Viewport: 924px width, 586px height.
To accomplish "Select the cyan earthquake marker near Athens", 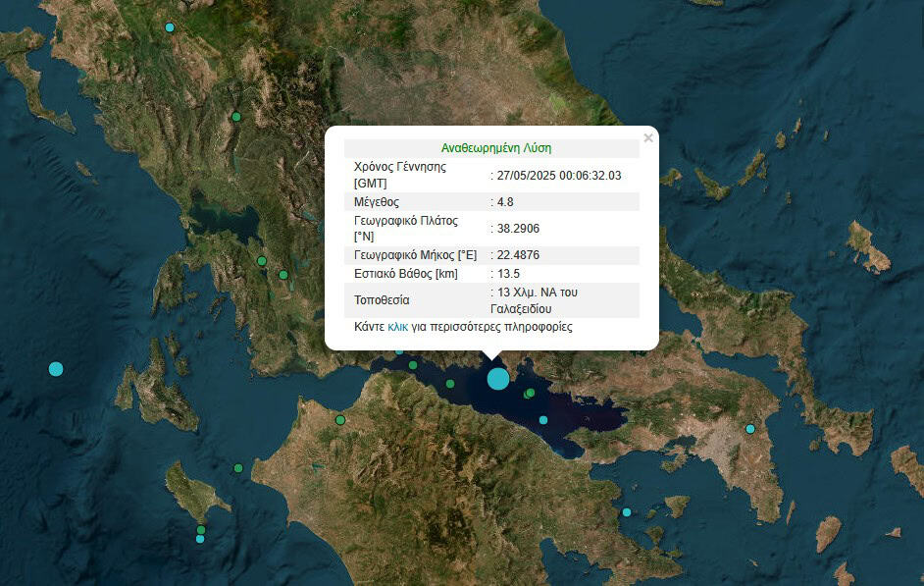I will tap(749, 428).
